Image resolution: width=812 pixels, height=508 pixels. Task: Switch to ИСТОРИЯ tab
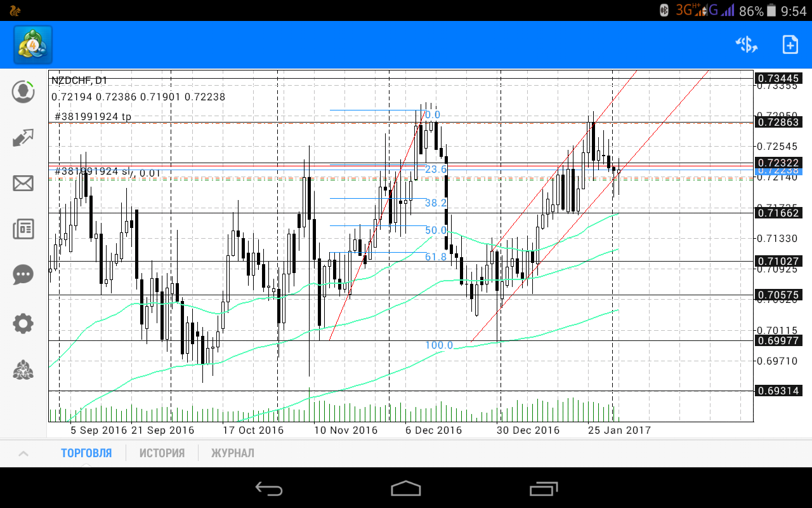[162, 453]
